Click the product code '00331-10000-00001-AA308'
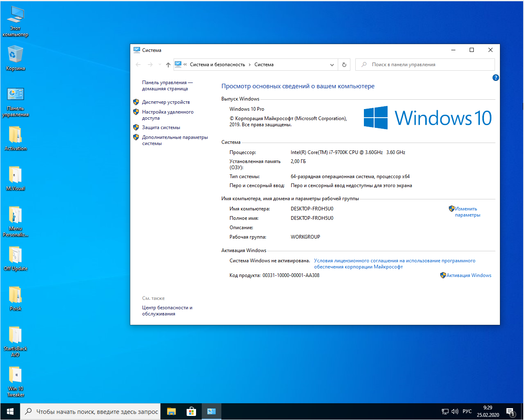Image resolution: width=524 pixels, height=420 pixels. point(291,275)
